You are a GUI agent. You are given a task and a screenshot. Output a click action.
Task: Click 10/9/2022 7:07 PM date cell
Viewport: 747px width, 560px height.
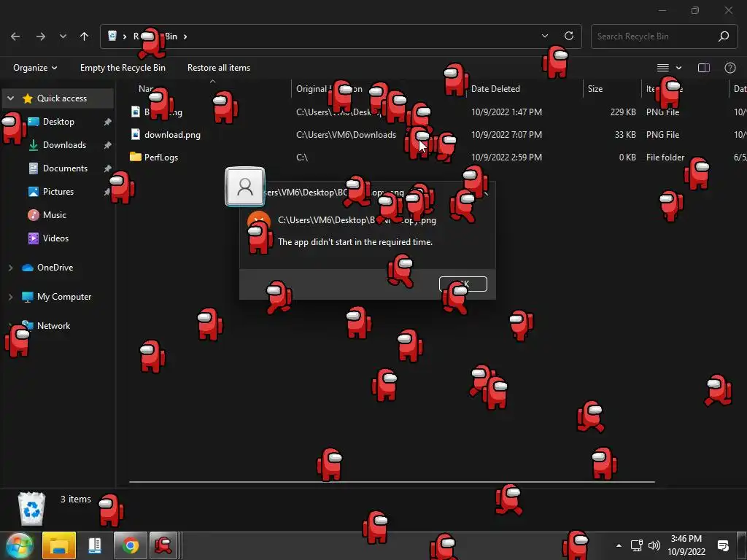[506, 135]
